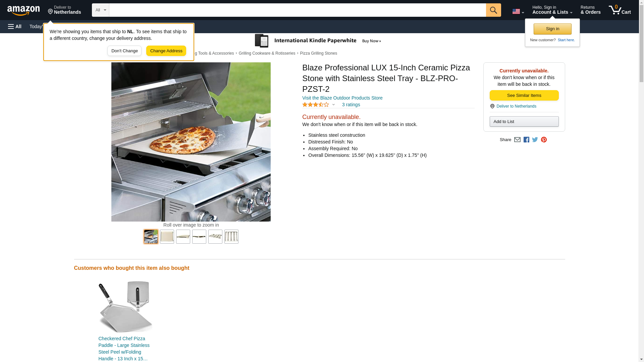
Task: Share the product on Twitter
Action: [535, 140]
